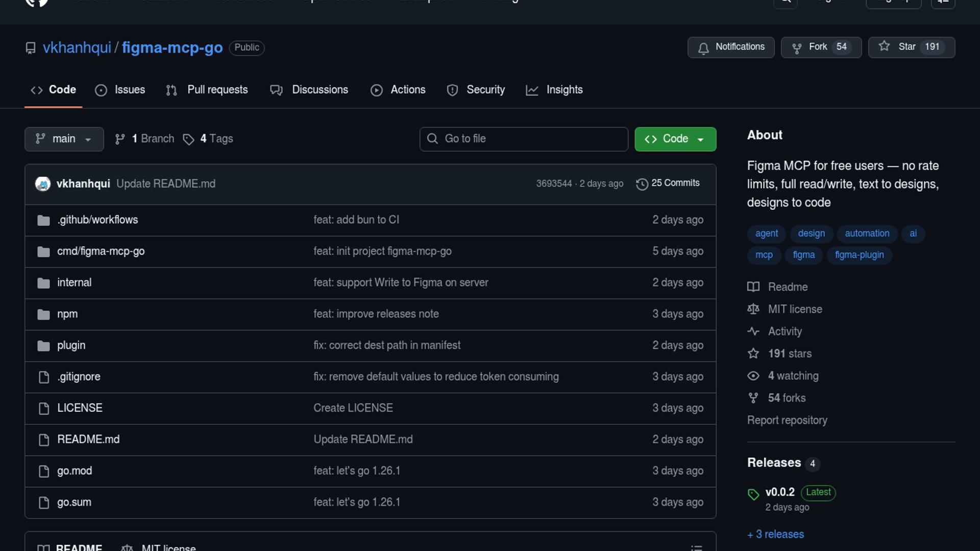
Task: Expand the main branch dropdown
Action: pos(64,139)
